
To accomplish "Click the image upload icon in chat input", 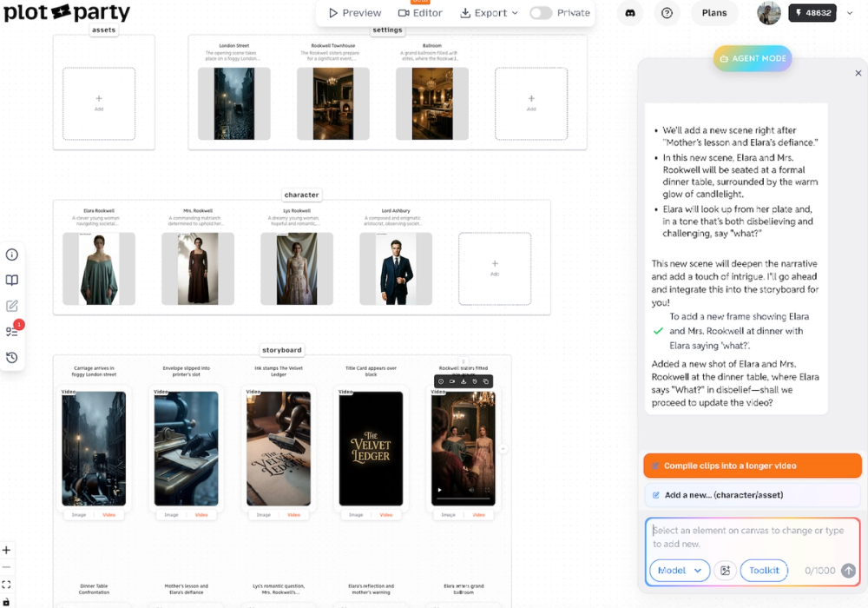I will click(x=725, y=571).
